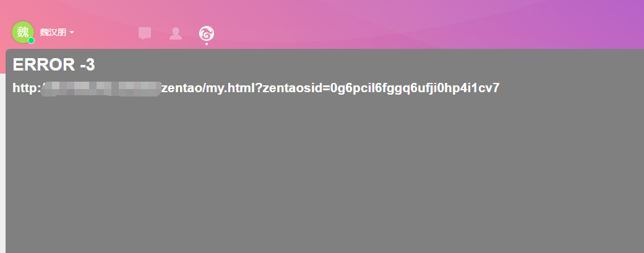Select the ZenTao swirl logo icon
Screen dimensions: 644x253
click(206, 33)
